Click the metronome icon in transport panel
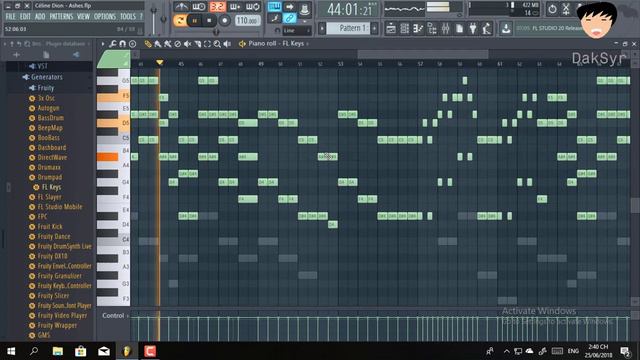 181,7
